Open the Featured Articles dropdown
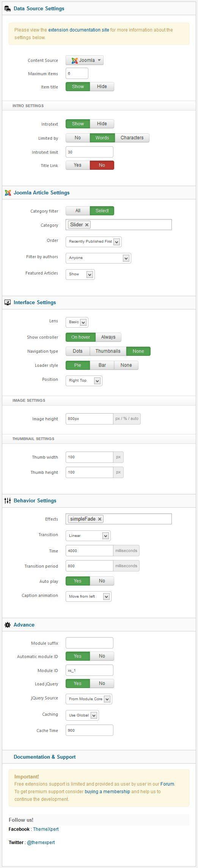Screen dimensions: 198x868 coord(80,274)
